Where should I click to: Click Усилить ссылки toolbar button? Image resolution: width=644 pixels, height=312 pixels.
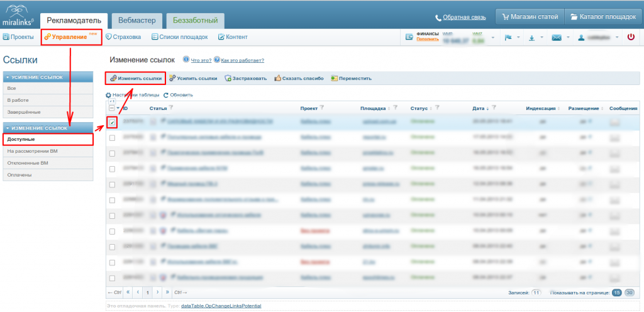193,78
